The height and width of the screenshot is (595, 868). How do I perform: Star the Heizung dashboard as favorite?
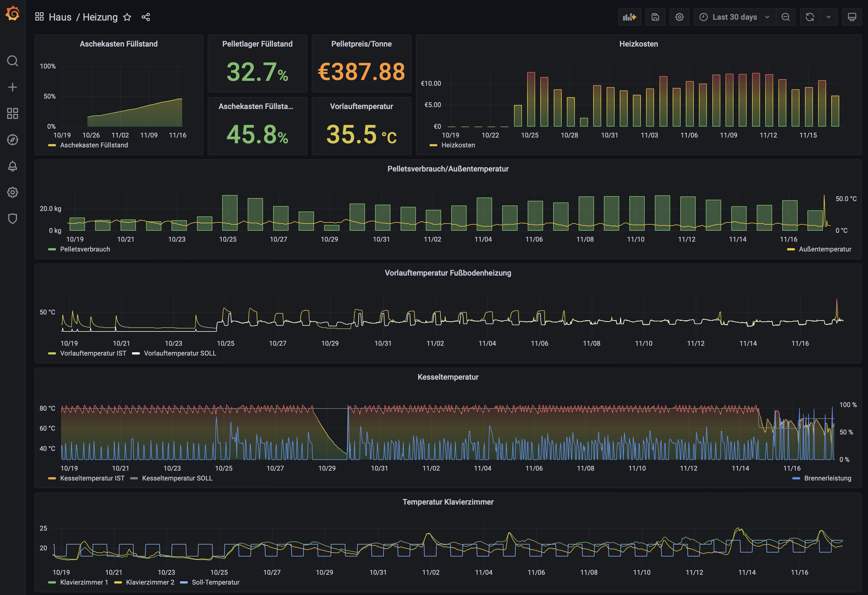click(127, 17)
